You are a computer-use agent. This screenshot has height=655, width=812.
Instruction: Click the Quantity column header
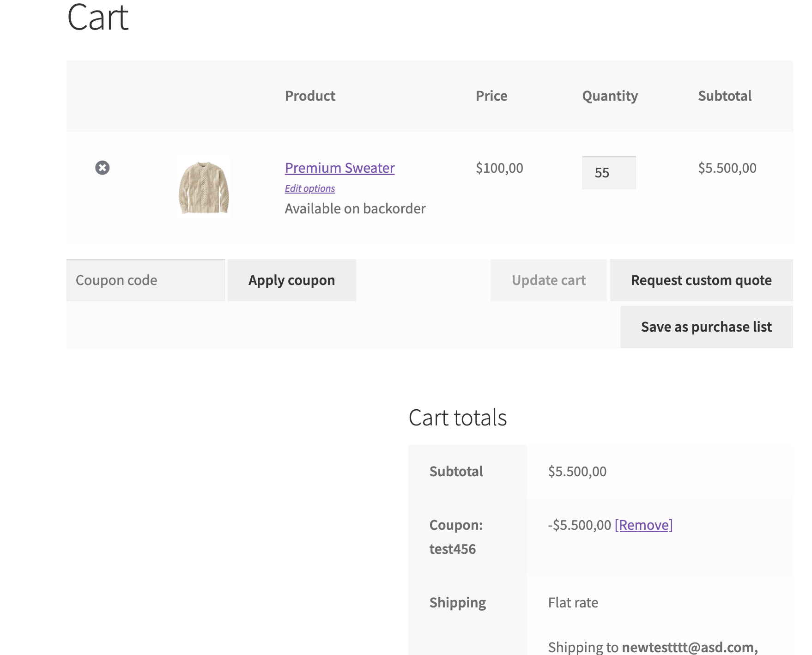click(610, 96)
